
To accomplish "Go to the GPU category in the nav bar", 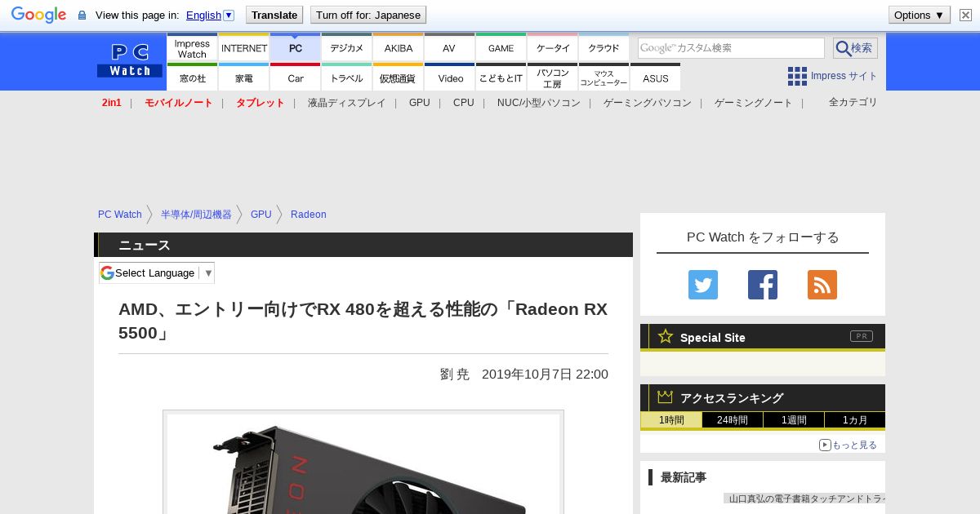I will 419,103.
